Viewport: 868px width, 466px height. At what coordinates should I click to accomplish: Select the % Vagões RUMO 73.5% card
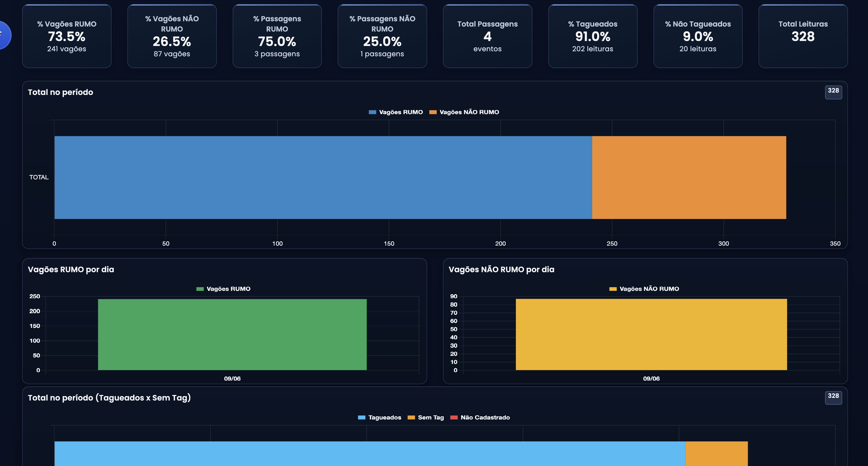[67, 36]
